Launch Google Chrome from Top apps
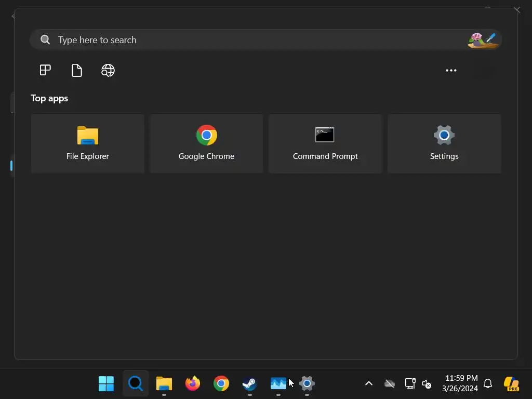This screenshot has height=399, width=532. coord(206,143)
